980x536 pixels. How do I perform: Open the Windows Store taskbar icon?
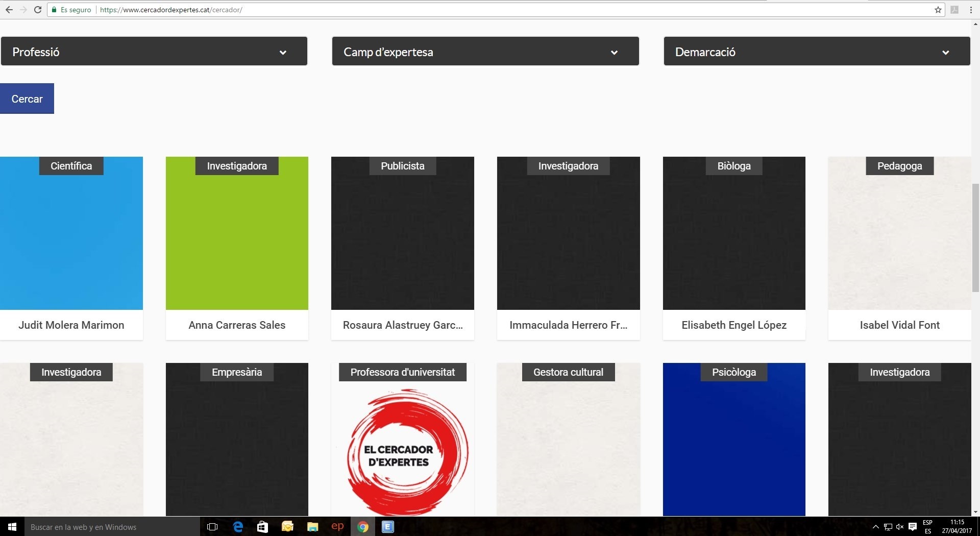coord(262,527)
